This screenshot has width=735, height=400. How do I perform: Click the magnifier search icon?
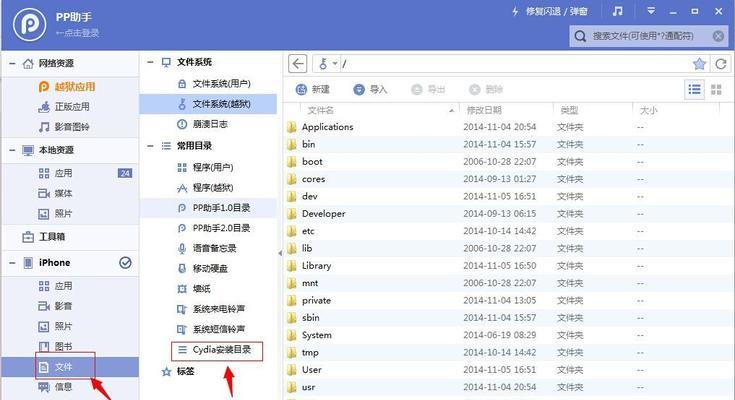(580, 36)
